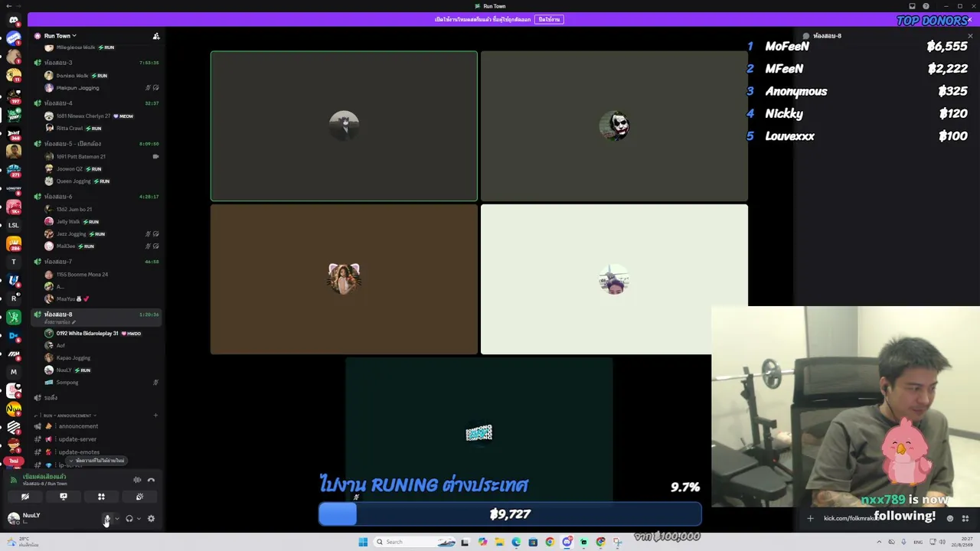Focus the brown background video tile
The width and height of the screenshot is (980, 551).
(344, 279)
